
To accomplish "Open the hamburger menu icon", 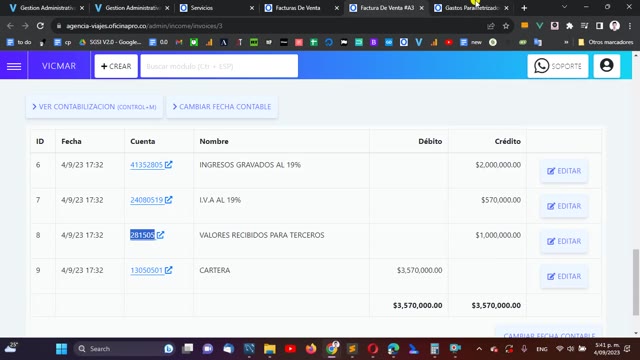I will [x=14, y=66].
